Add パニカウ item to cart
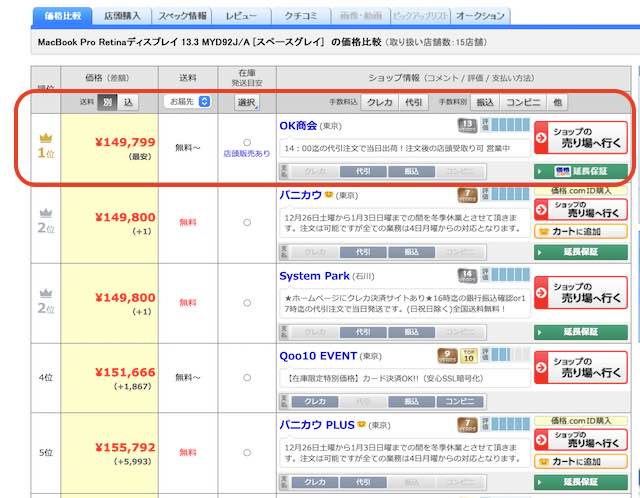Viewport: 640px width, 498px height. tap(581, 232)
